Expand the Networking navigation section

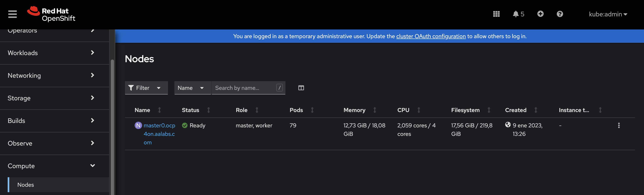click(x=55, y=75)
